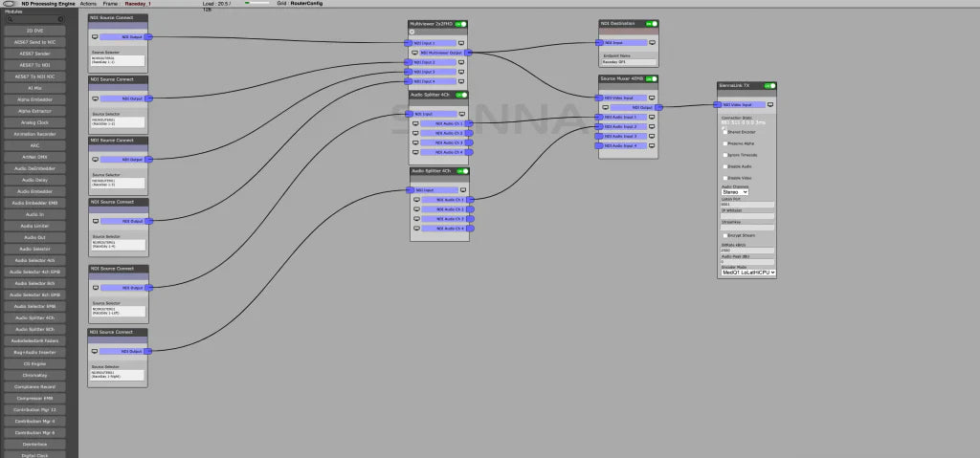Add a 2D DVE module

tap(34, 30)
